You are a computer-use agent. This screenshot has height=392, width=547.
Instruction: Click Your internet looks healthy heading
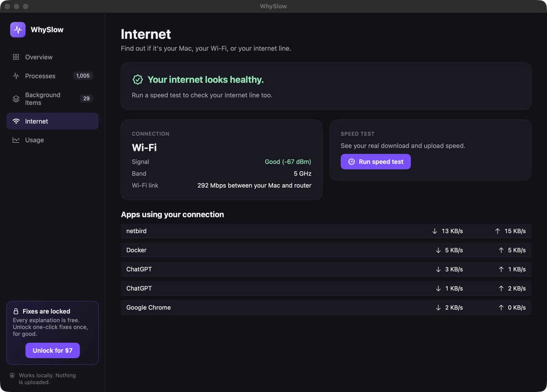click(x=206, y=80)
